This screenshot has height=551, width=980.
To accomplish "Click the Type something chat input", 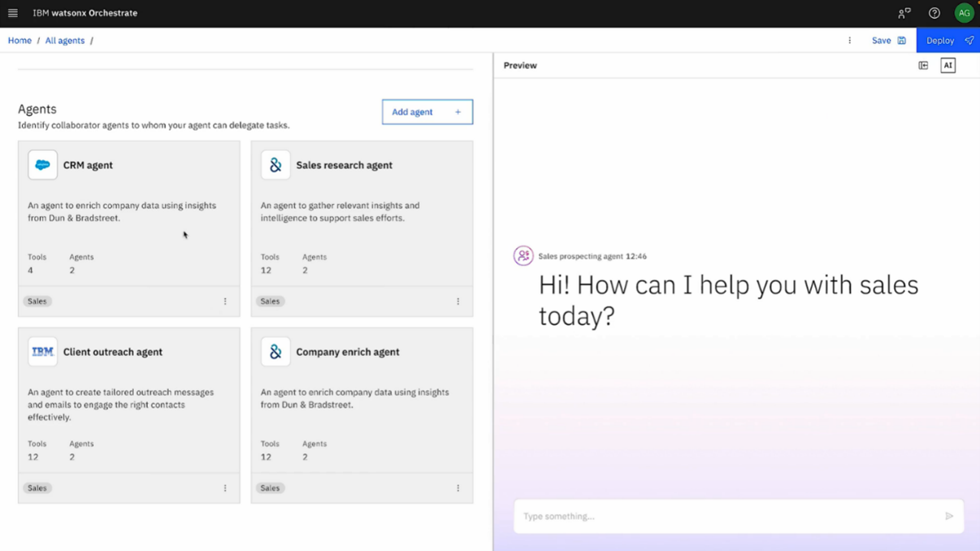I will point(727,516).
